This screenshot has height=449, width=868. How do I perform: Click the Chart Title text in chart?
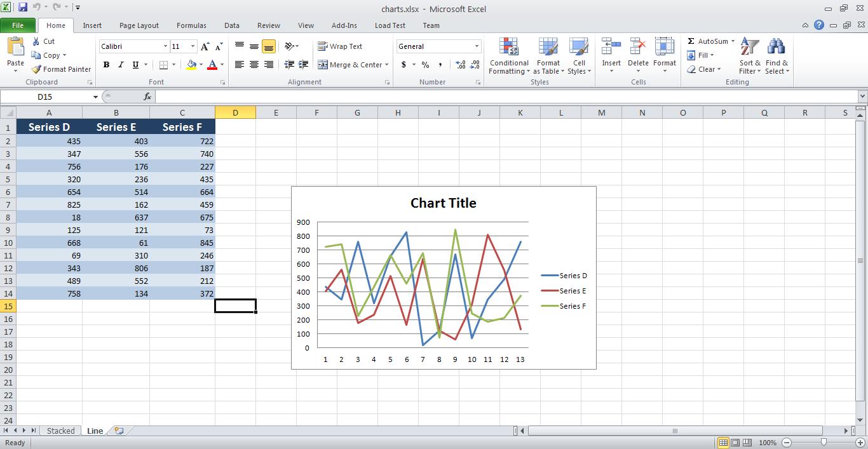click(443, 203)
